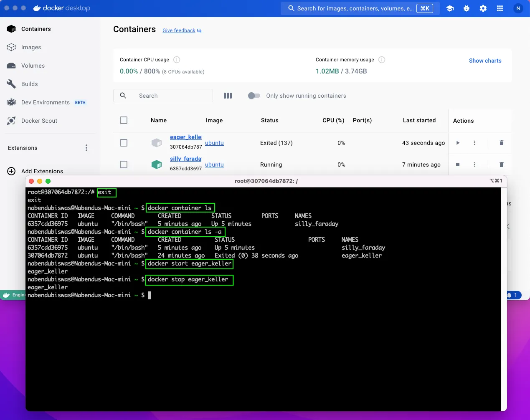Viewport: 530px width, 420px height.
Task: Click the CPU usage info icon
Action: pos(177,60)
